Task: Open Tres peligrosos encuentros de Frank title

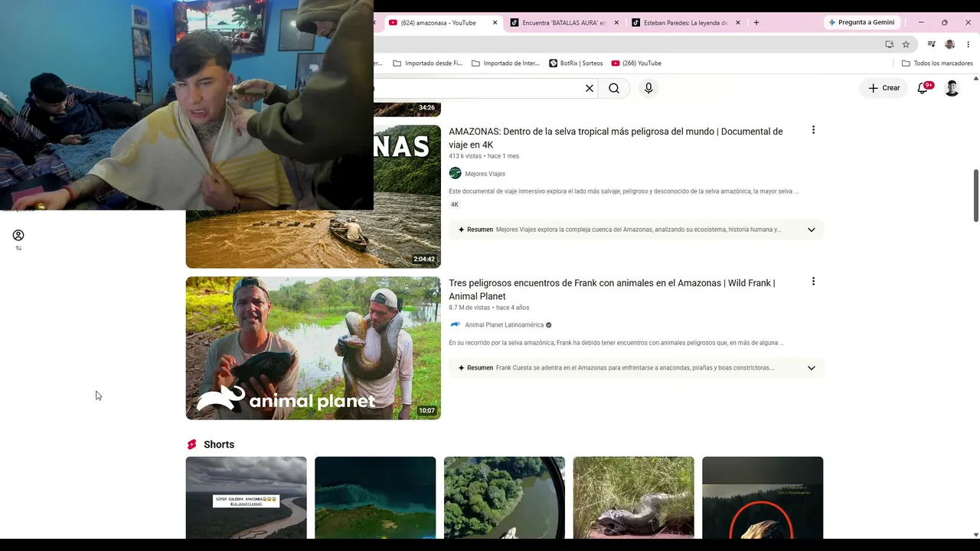Action: [x=612, y=289]
